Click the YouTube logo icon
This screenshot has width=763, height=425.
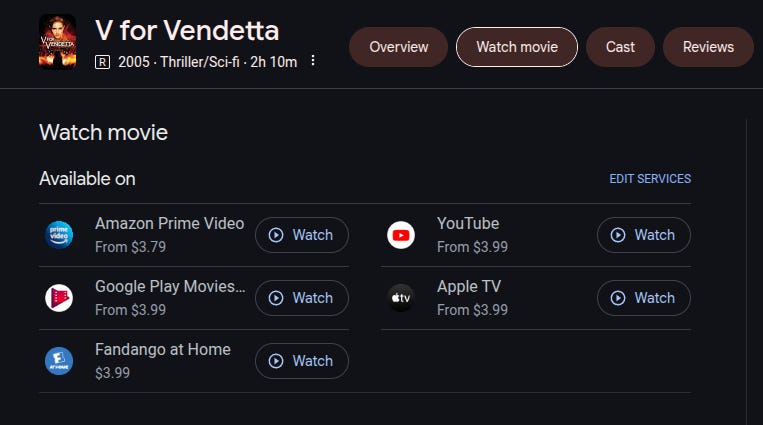pyautogui.click(x=401, y=235)
